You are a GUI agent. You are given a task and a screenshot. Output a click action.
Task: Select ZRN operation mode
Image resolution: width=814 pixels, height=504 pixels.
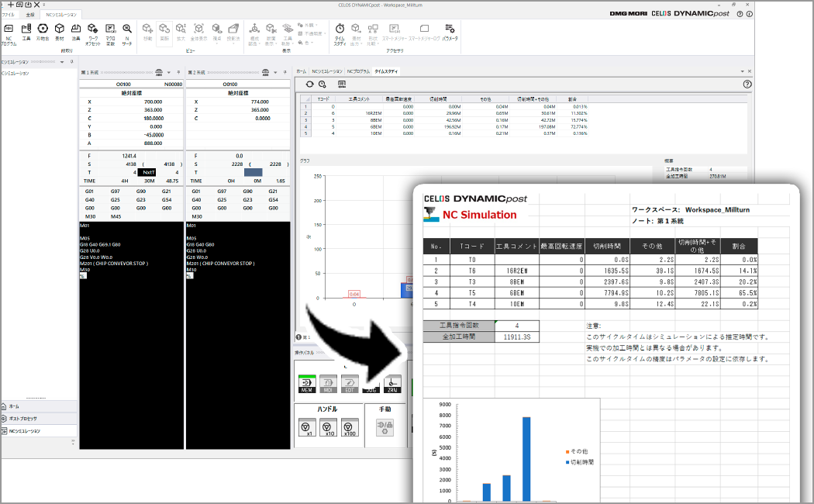[392, 384]
